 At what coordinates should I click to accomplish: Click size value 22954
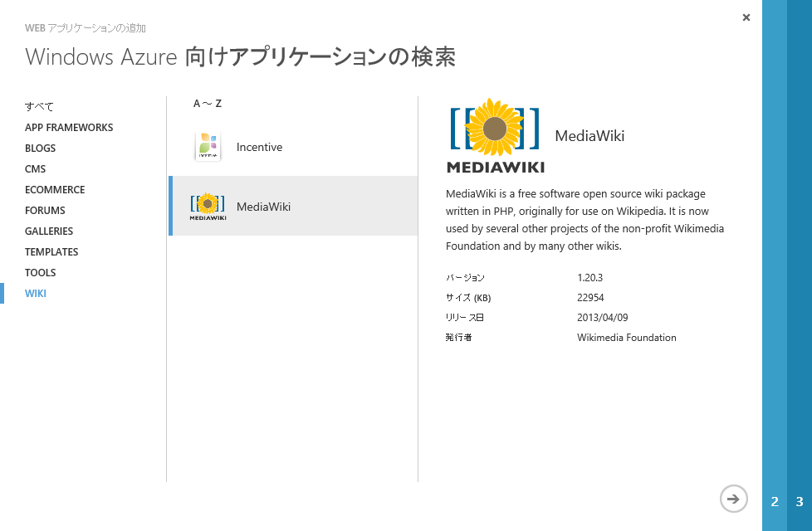pyautogui.click(x=590, y=298)
